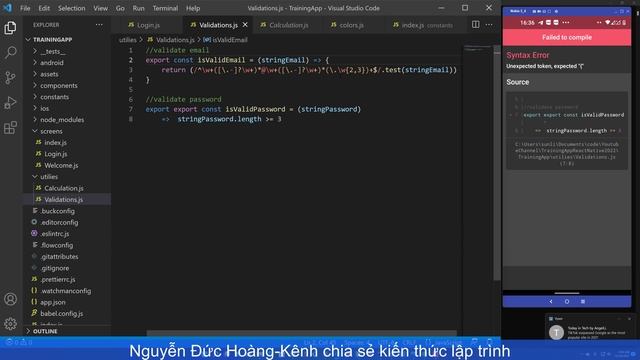The height and width of the screenshot is (360, 640).
Task: Open the Selection menu
Action: click(x=71, y=8)
